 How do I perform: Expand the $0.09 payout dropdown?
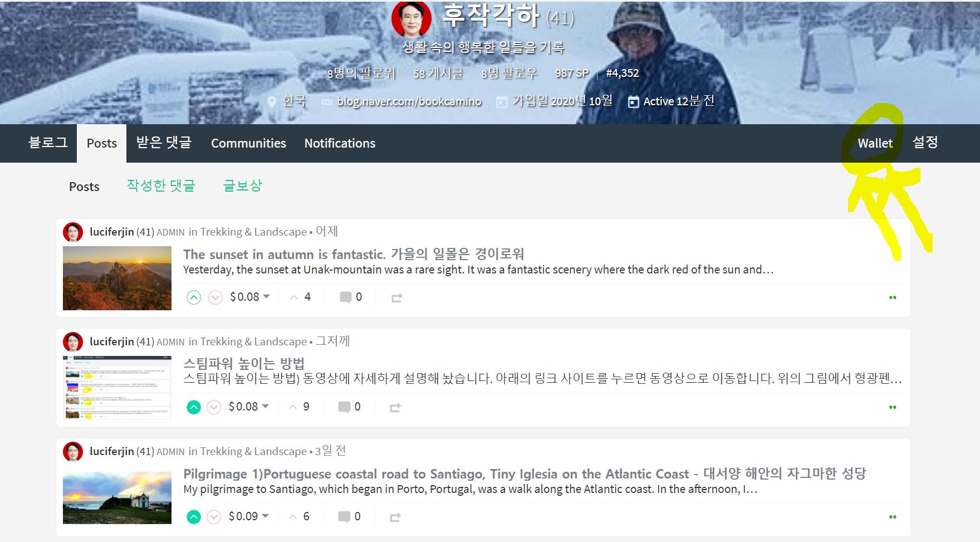249,516
